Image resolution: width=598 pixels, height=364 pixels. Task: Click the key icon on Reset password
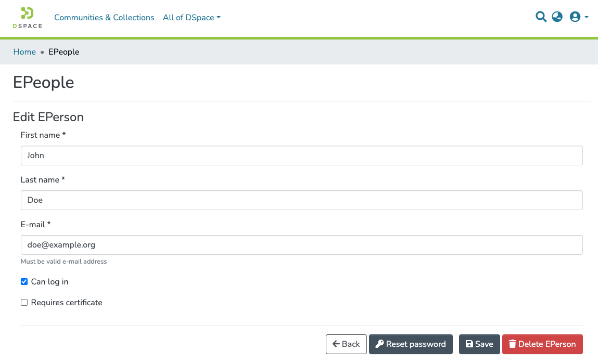pos(380,344)
